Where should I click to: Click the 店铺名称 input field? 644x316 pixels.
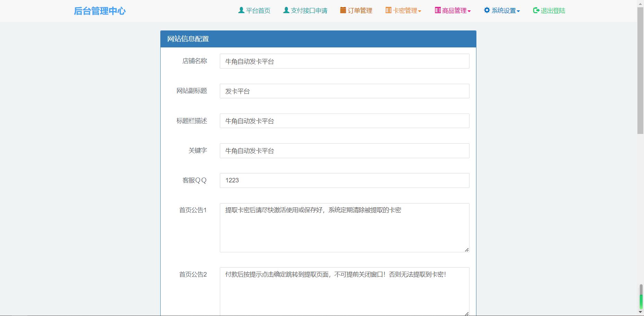[344, 61]
